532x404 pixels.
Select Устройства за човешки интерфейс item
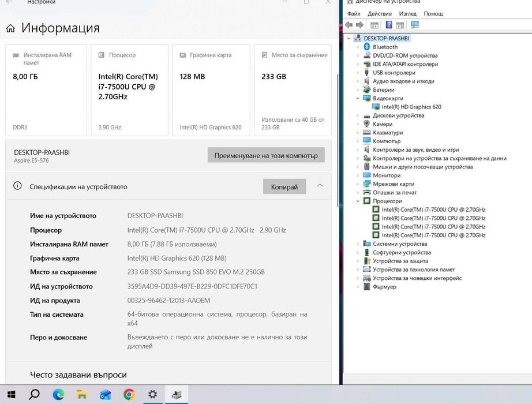pyautogui.click(x=417, y=278)
